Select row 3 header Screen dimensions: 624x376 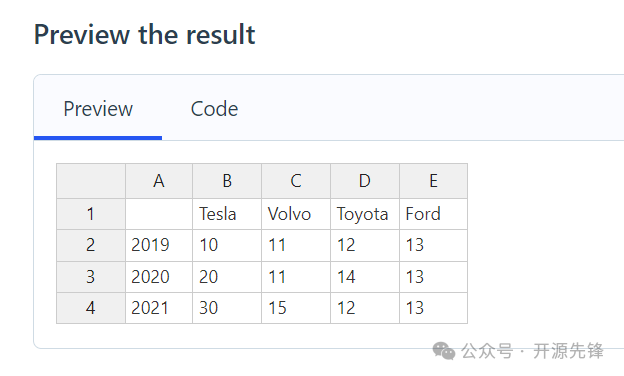(x=91, y=277)
